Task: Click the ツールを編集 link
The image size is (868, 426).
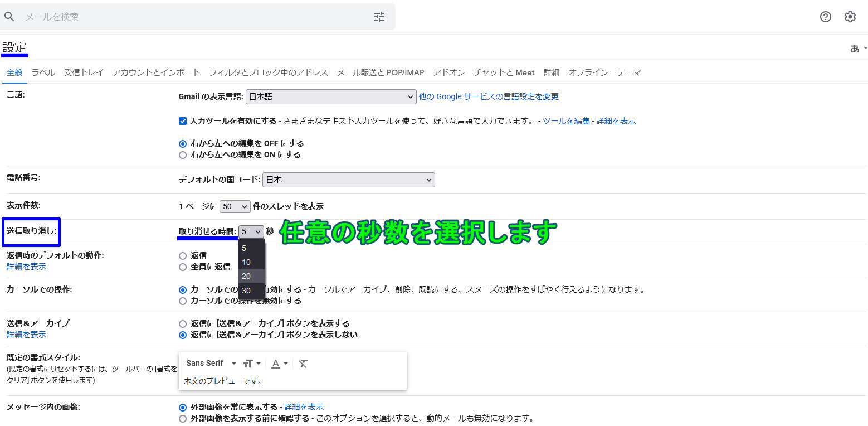Action: [x=566, y=121]
